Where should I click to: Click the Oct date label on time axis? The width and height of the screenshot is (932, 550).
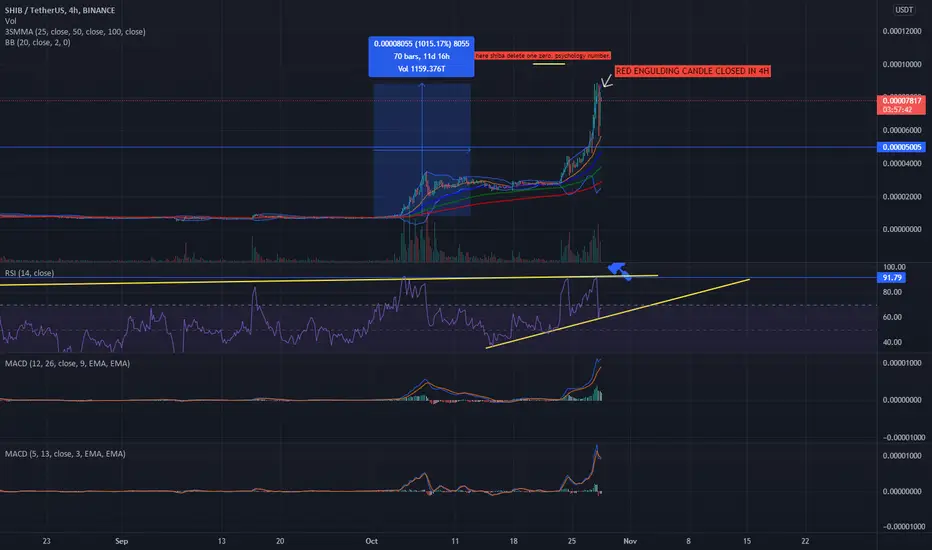[x=371, y=541]
